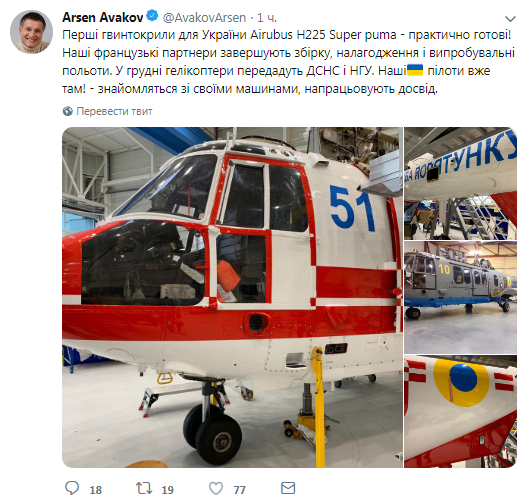Open the large red helicopter photo
The width and height of the screenshot is (528, 502).
pyautogui.click(x=232, y=297)
